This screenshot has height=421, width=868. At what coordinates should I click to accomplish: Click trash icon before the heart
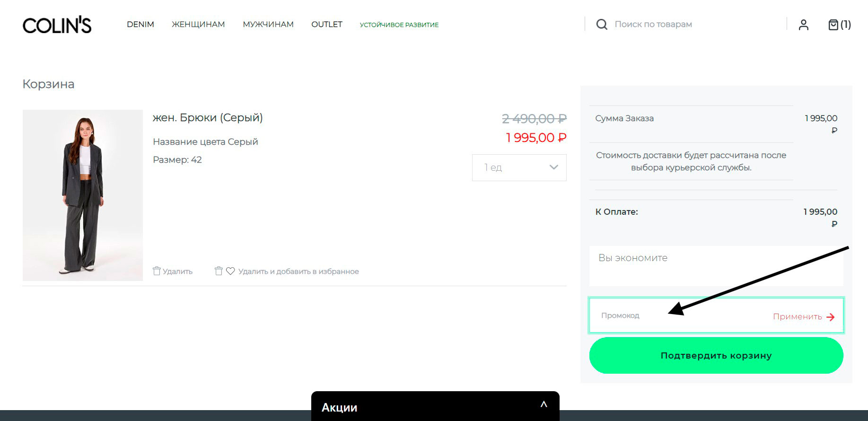tap(219, 271)
